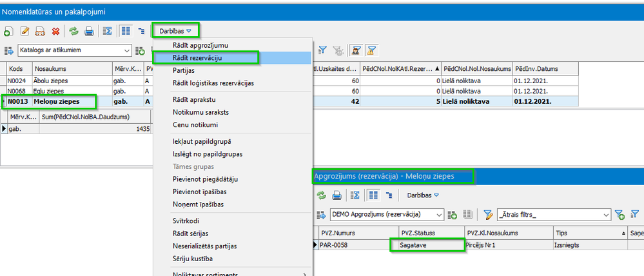Expand the _Ātrais filtrs_ dropdown
644x276 pixels.
coord(606,214)
